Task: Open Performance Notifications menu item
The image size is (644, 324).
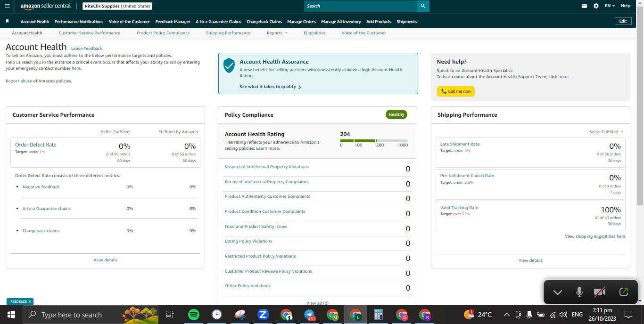Action: (x=79, y=22)
